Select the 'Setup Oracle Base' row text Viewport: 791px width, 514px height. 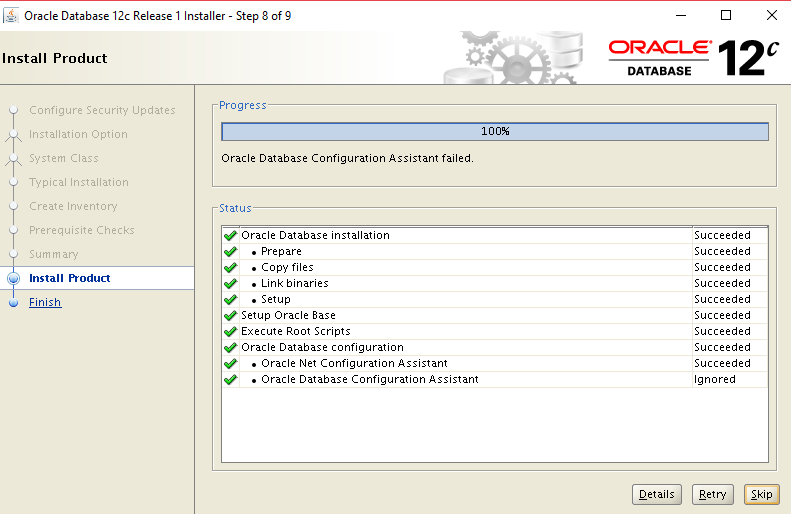(288, 315)
